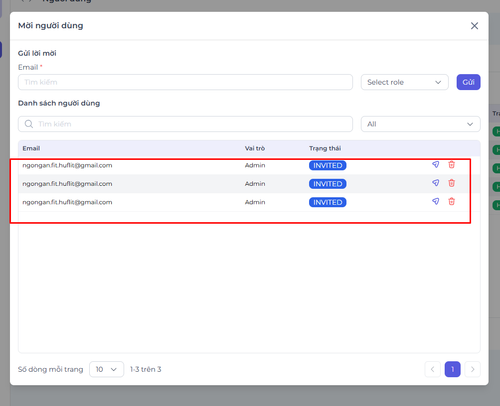Viewport: 500px width, 406px height.
Task: Go to the next page arrow
Action: [x=472, y=369]
